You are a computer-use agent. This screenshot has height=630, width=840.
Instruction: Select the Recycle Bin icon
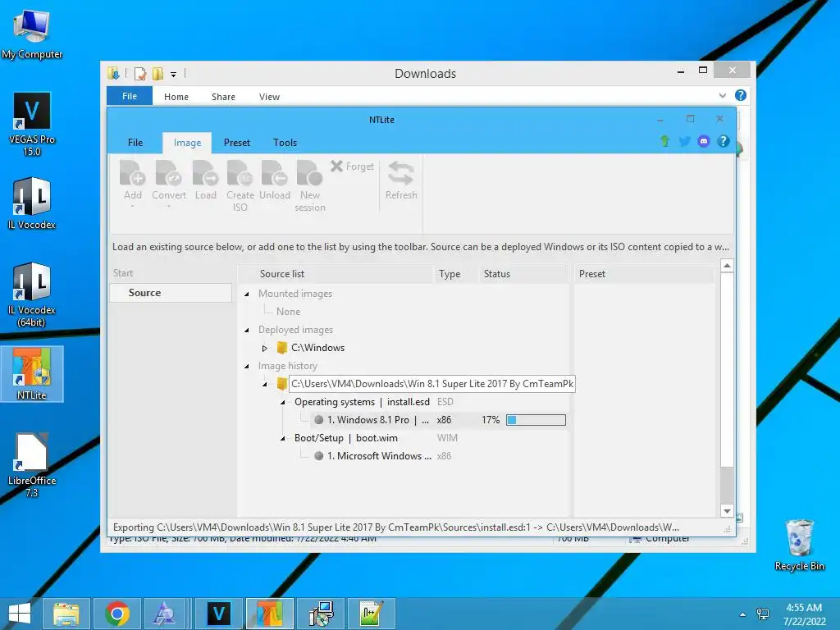(799, 545)
